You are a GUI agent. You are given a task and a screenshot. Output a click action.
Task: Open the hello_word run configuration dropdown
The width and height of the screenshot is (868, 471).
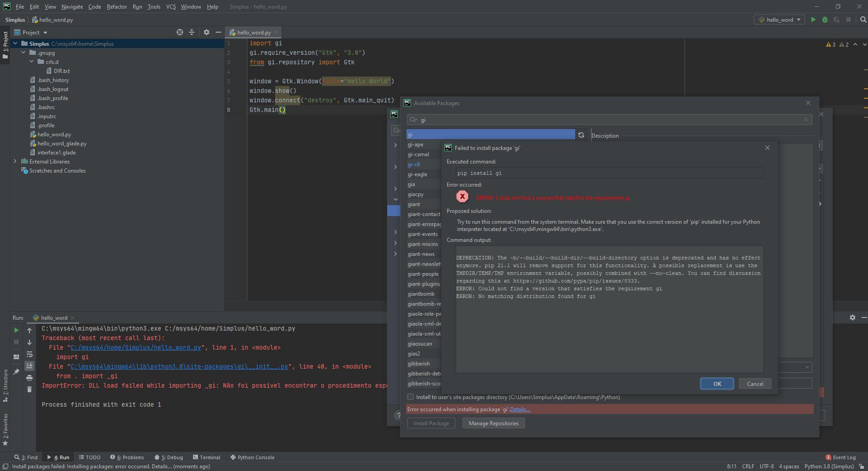(780, 19)
